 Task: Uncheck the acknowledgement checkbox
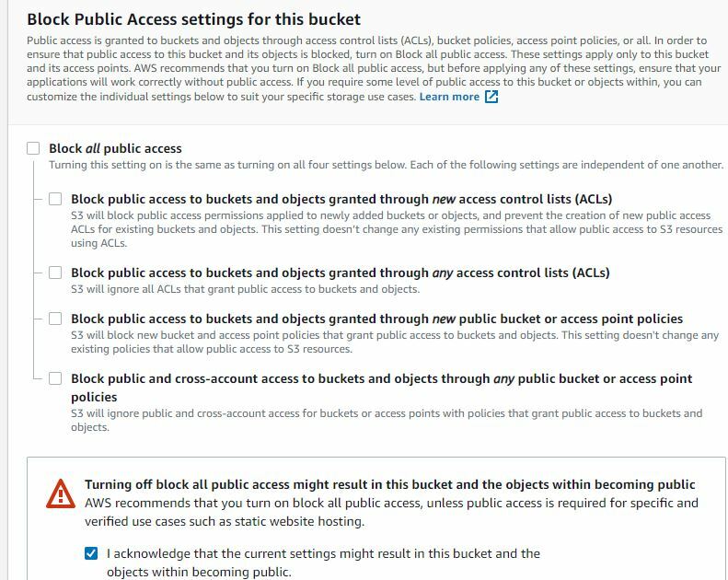pos(90,553)
